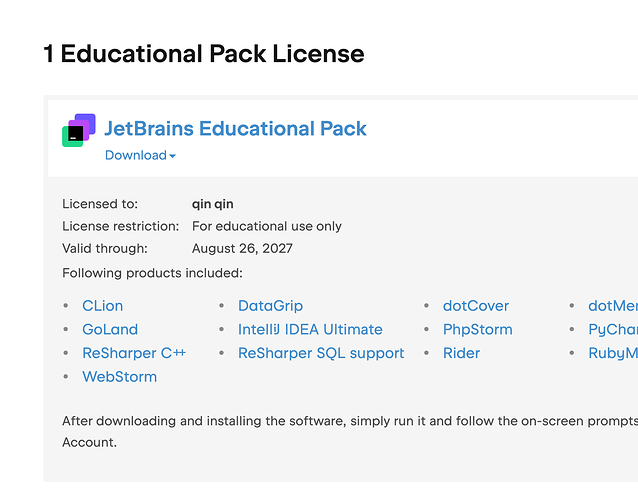Select the ReSharper C++ link
The height and width of the screenshot is (500, 638).
point(134,353)
